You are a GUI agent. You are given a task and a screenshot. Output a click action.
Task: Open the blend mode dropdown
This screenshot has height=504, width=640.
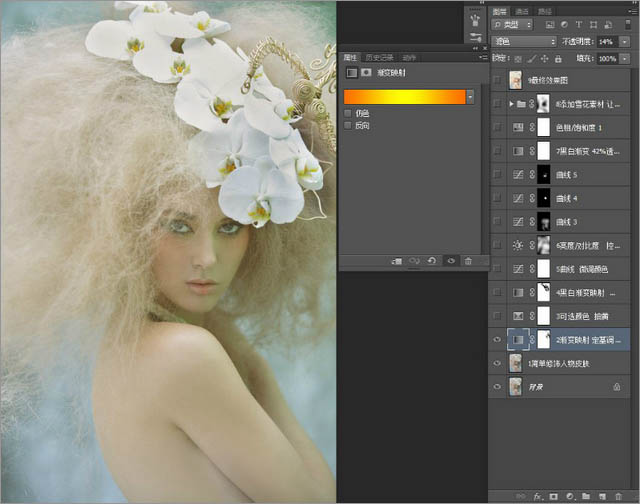(x=524, y=41)
